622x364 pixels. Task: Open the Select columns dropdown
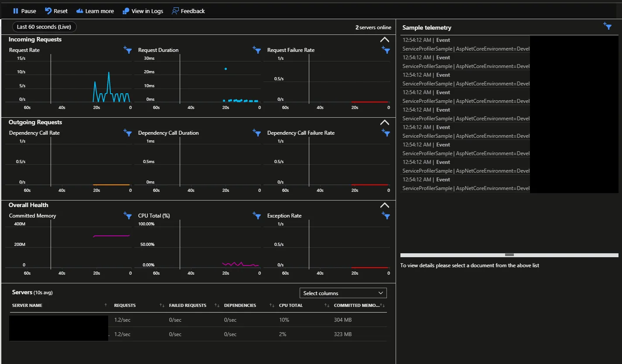click(343, 293)
